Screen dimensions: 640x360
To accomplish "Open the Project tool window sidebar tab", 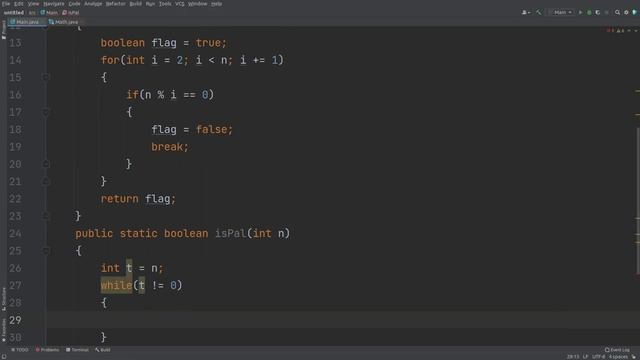I will coord(4,29).
